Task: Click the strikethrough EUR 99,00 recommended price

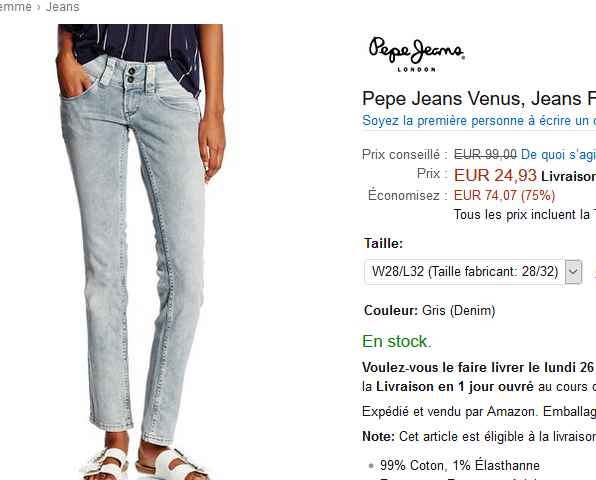Action: (x=485, y=154)
